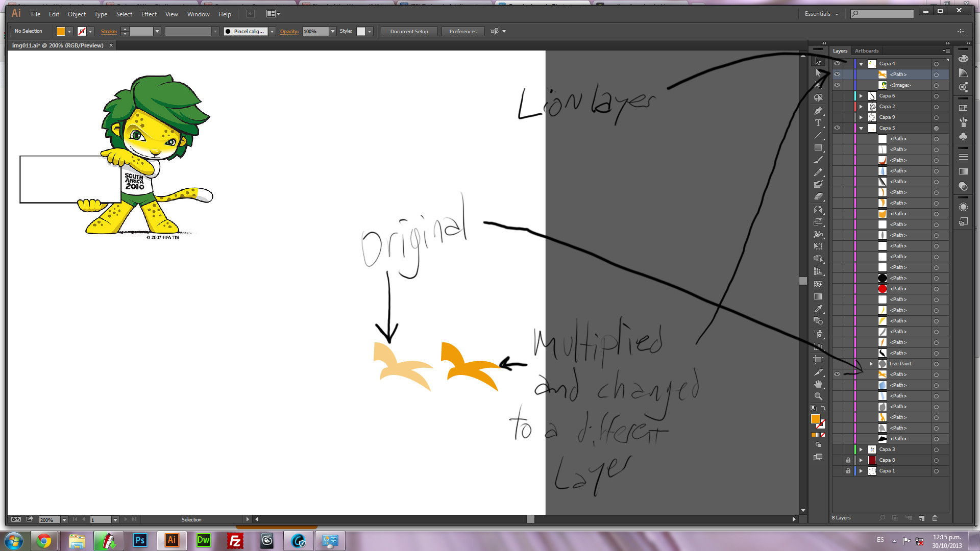Unlock the Capa 8 layer

[x=848, y=460]
